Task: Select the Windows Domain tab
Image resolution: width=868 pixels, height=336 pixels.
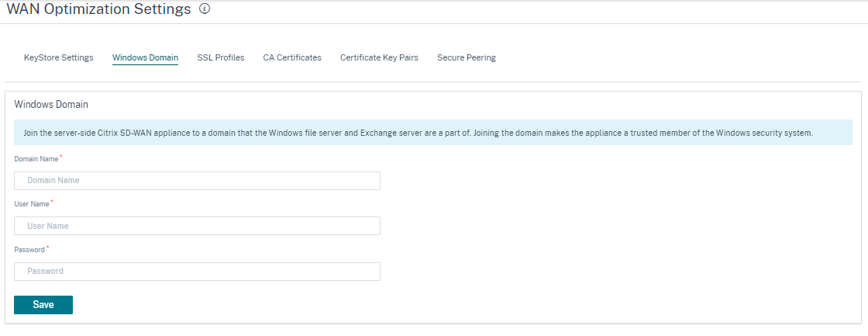Action: coord(145,57)
